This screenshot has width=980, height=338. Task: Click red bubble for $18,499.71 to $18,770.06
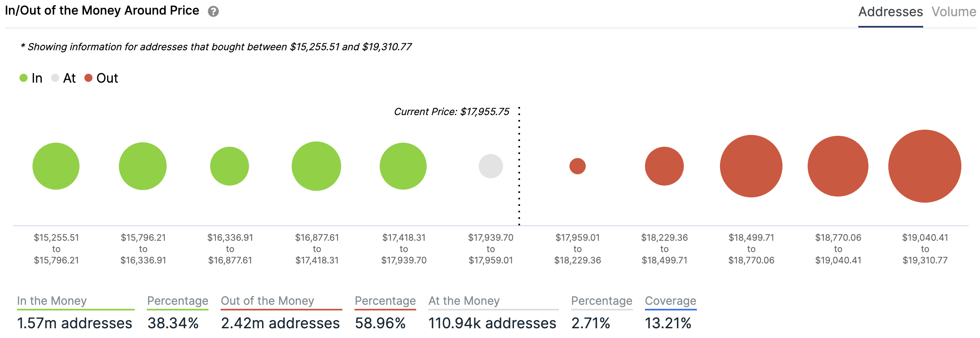coord(751,166)
